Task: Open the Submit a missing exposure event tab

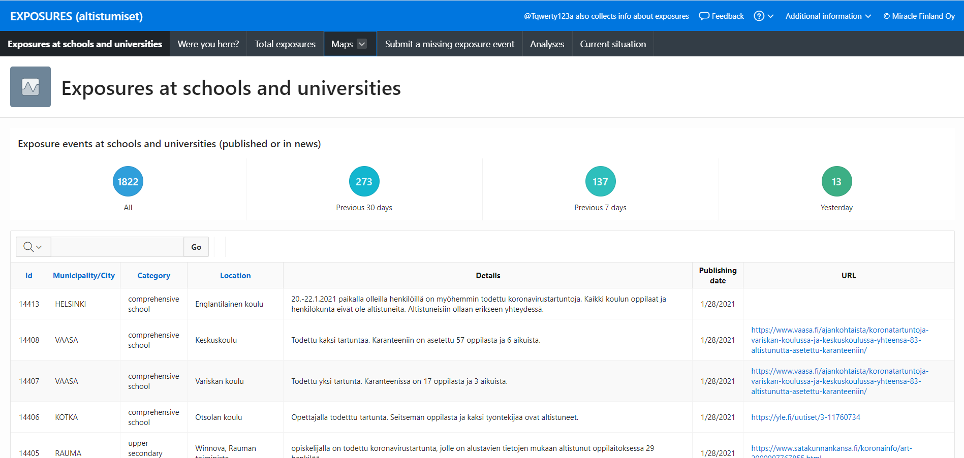Action: point(450,44)
